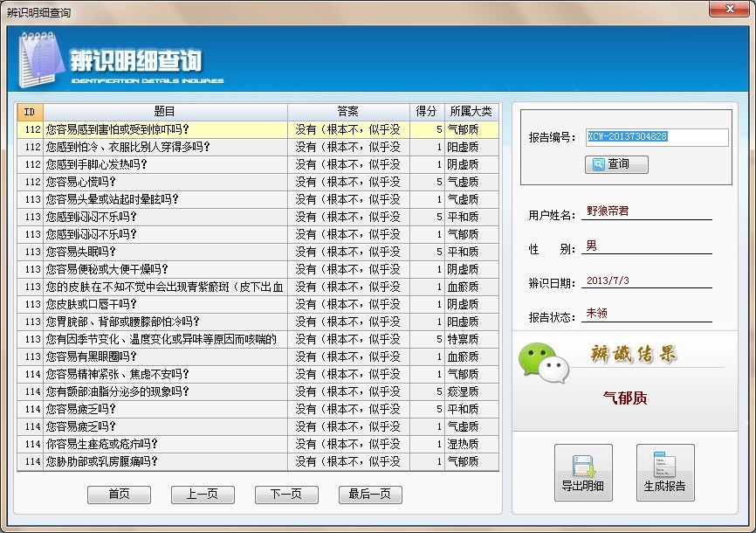This screenshot has height=533, width=756.
Task: Click the 所属大类 column header
Action: click(x=471, y=112)
